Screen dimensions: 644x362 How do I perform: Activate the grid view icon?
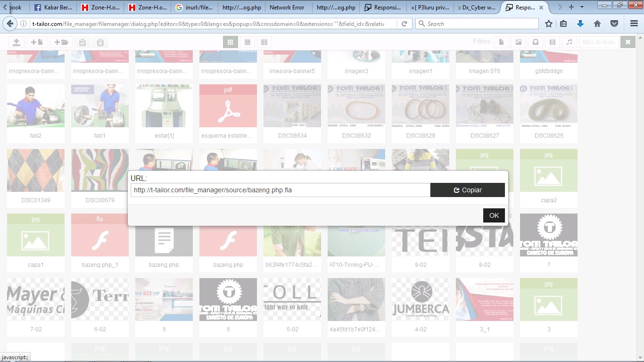(231, 42)
